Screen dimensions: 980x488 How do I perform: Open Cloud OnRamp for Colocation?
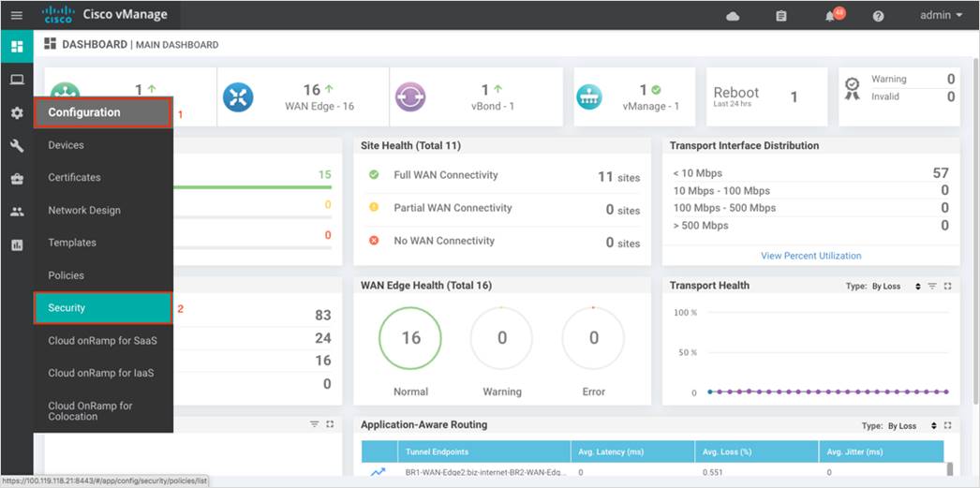102,410
